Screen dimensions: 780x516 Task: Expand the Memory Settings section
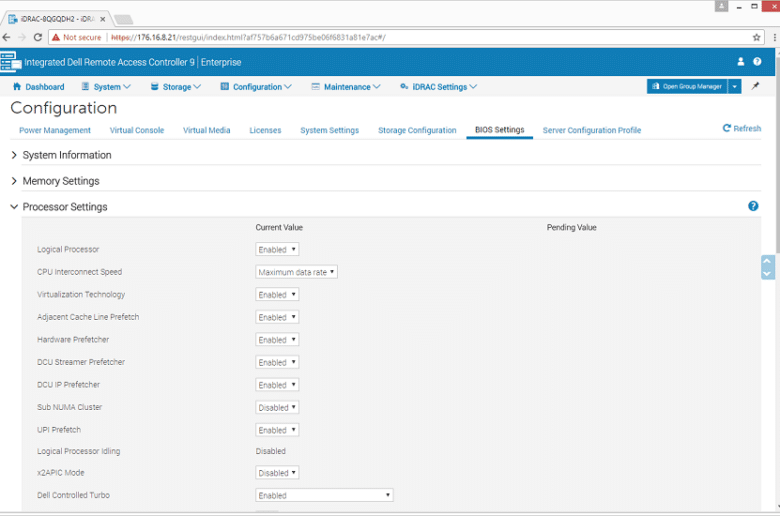[x=14, y=181]
